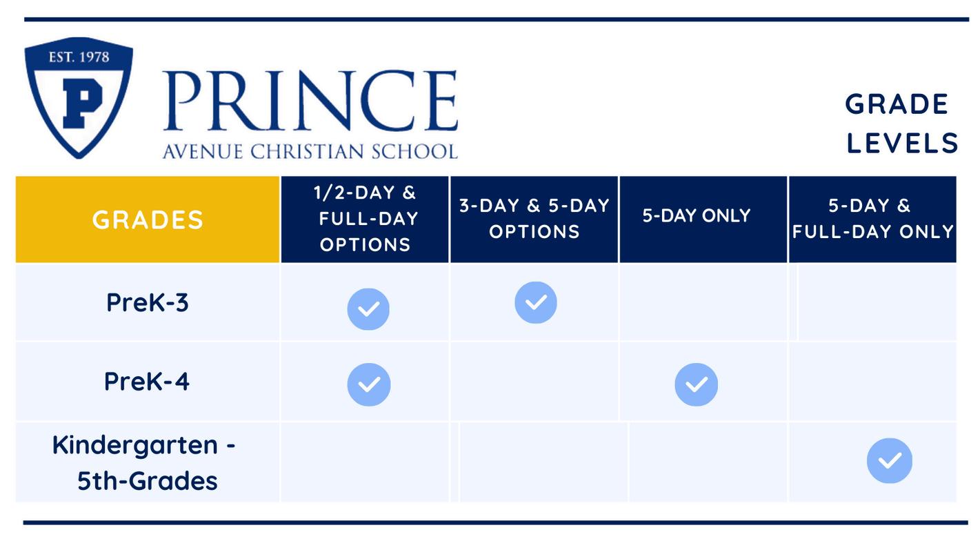Click the PreK-4 half-day and full-day checkmark
The image size is (980, 539).
pyautogui.click(x=369, y=384)
